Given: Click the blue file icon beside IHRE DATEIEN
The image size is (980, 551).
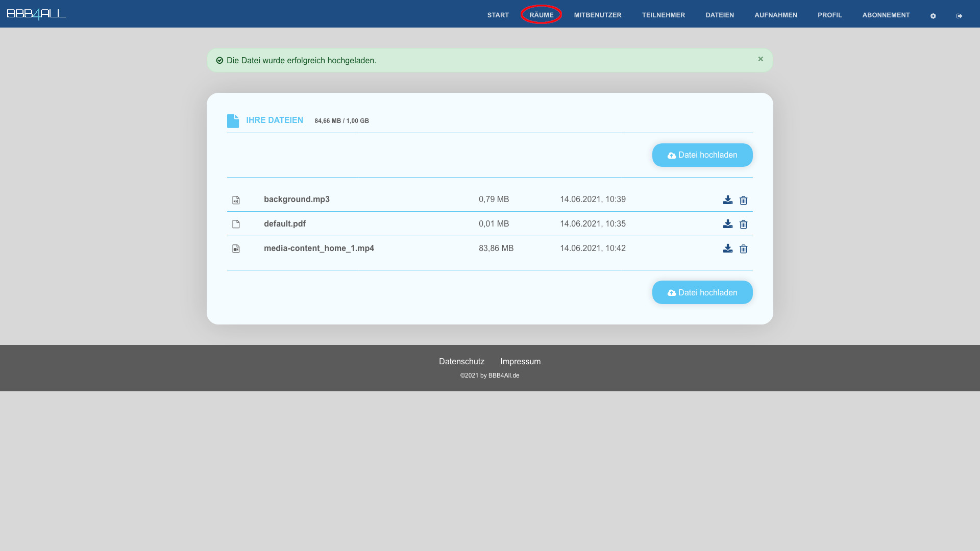Looking at the screenshot, I should point(233,121).
